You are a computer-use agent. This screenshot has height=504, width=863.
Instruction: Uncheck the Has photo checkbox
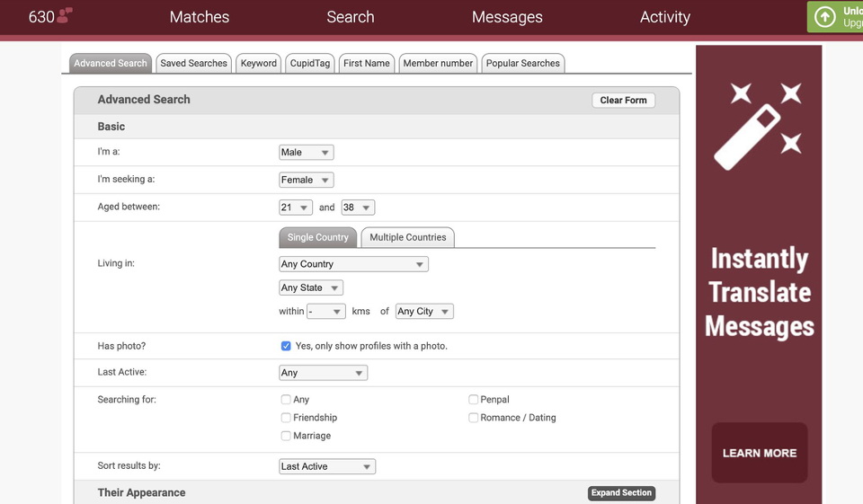[x=286, y=346]
